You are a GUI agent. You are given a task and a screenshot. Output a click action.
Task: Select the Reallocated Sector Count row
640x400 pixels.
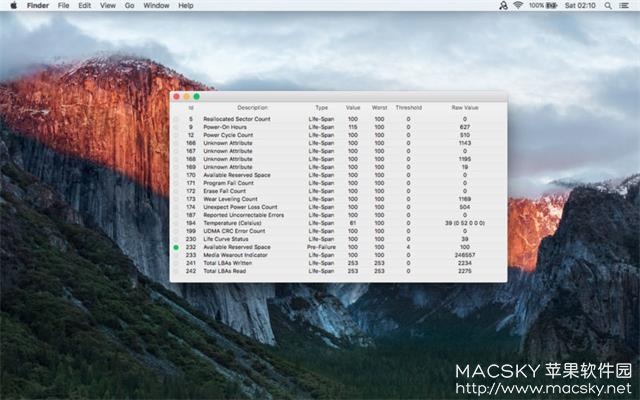pyautogui.click(x=338, y=119)
